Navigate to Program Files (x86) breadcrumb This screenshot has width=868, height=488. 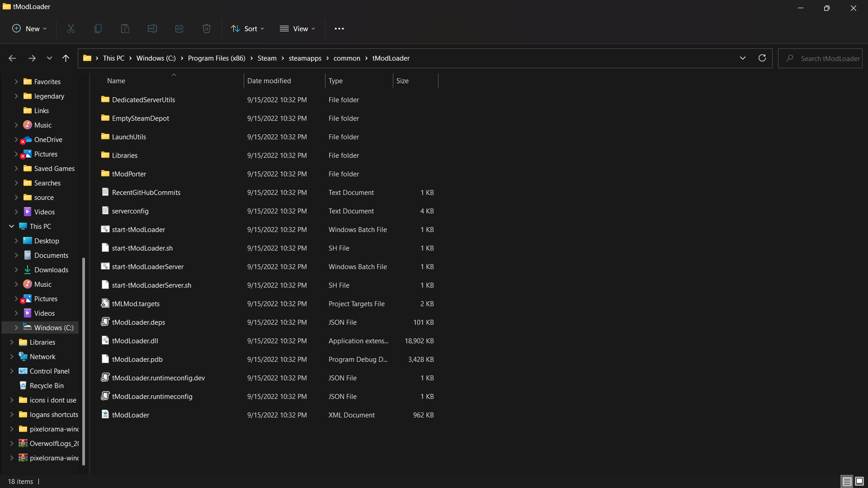point(217,58)
